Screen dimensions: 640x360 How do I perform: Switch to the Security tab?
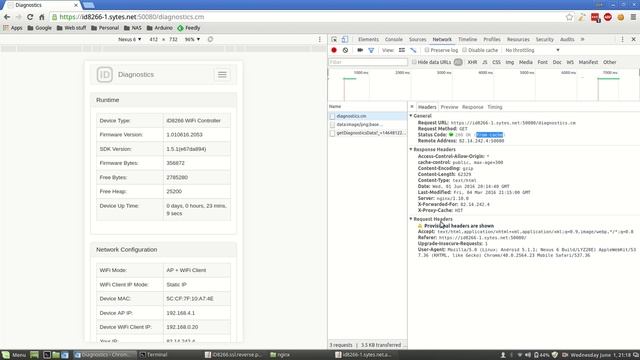pyautogui.click(x=544, y=40)
